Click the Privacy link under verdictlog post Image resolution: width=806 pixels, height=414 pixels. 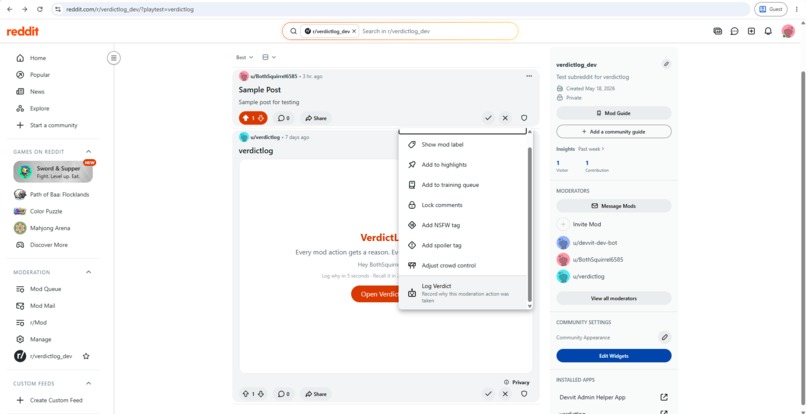click(x=517, y=383)
